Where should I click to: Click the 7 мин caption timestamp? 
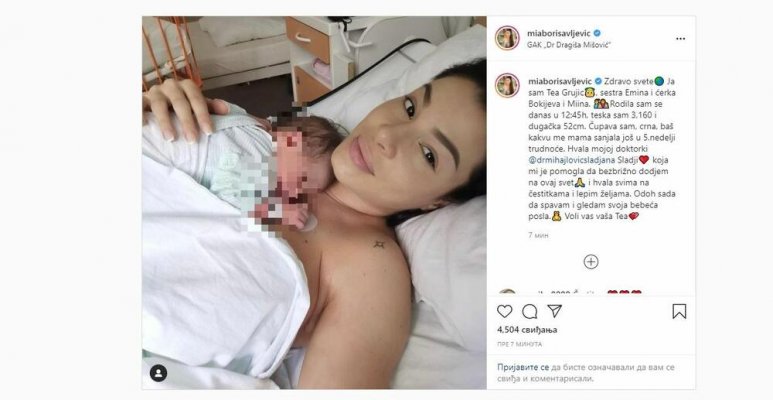coord(538,235)
